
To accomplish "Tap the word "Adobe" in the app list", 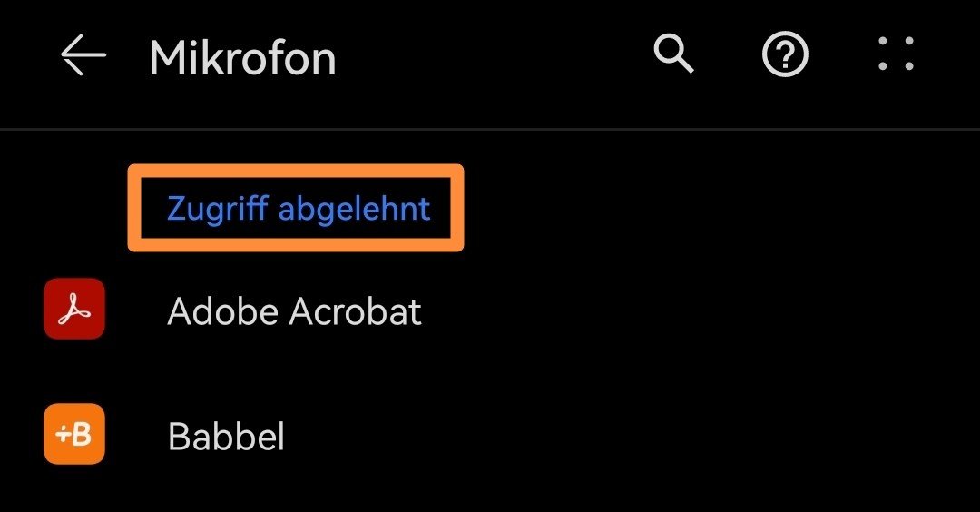I will [223, 311].
